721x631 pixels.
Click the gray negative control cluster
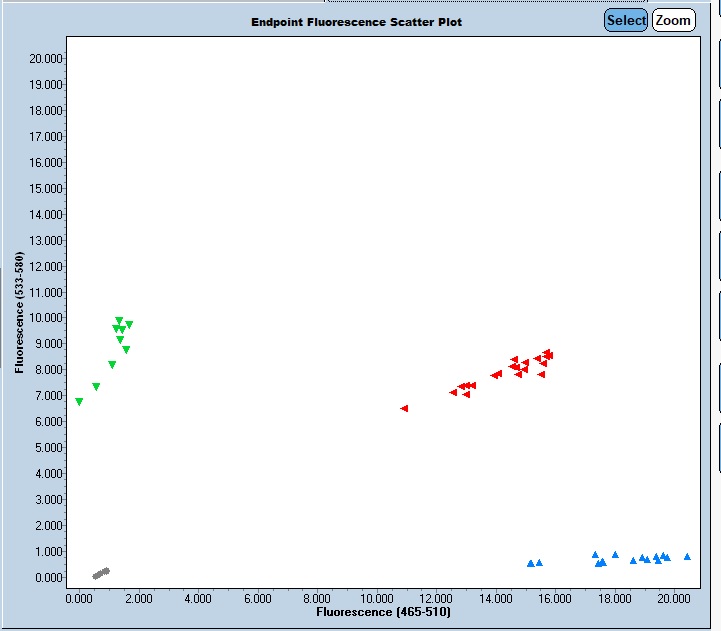(101, 573)
